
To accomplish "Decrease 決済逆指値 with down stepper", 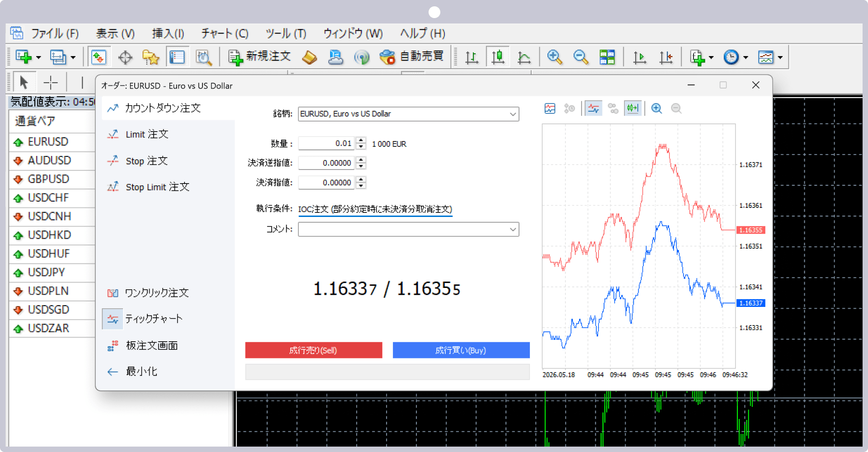I will coord(361,166).
